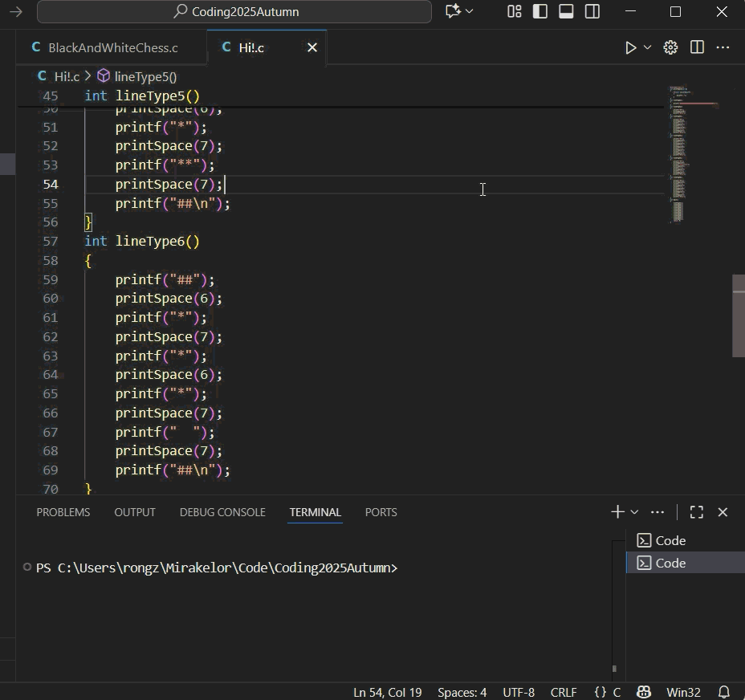Click the UTF-8 encoding indicator
The height and width of the screenshot is (700, 745).
pyautogui.click(x=519, y=692)
